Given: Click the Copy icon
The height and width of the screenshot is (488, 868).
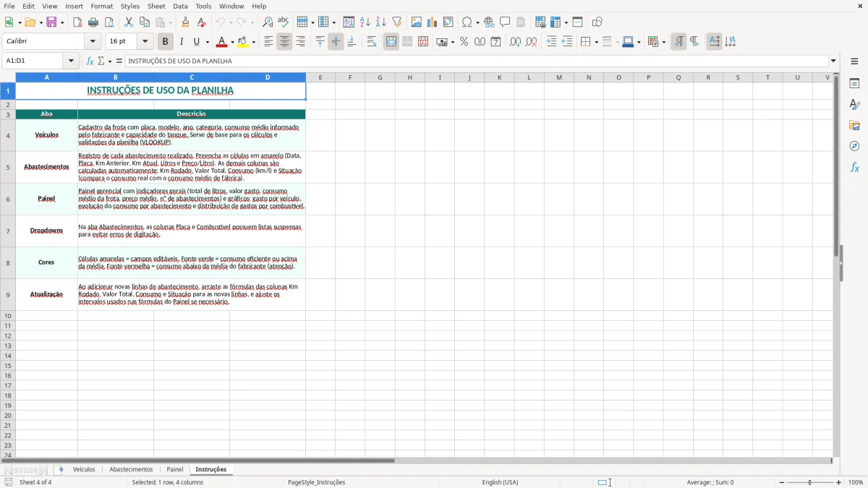Looking at the screenshot, I should pyautogui.click(x=145, y=22).
